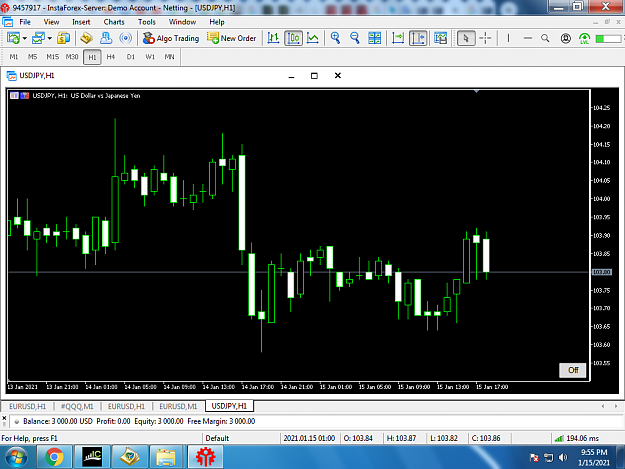625x469 pixels.
Task: Switch to the first EURUSD,H1 chart tab
Action: 28,406
